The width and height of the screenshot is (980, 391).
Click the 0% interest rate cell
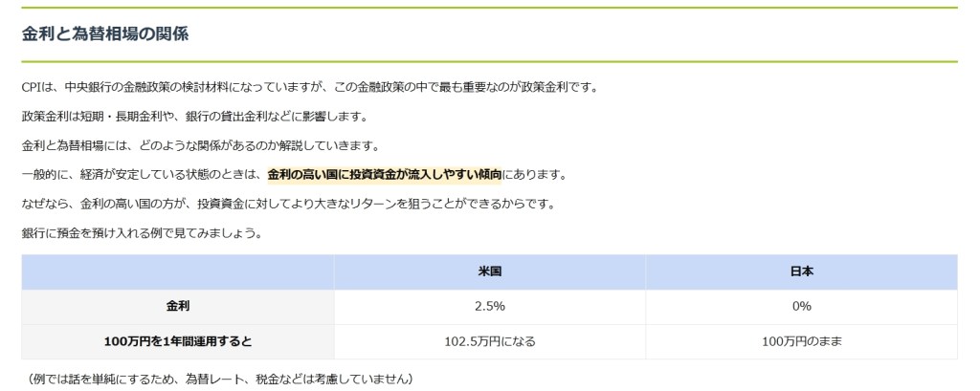(x=801, y=306)
